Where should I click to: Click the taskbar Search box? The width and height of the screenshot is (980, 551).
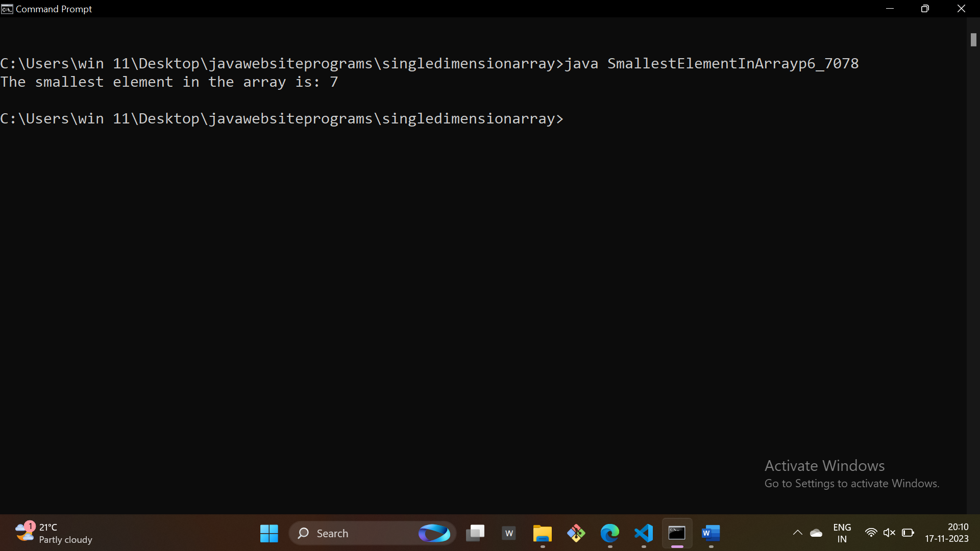[x=357, y=533]
